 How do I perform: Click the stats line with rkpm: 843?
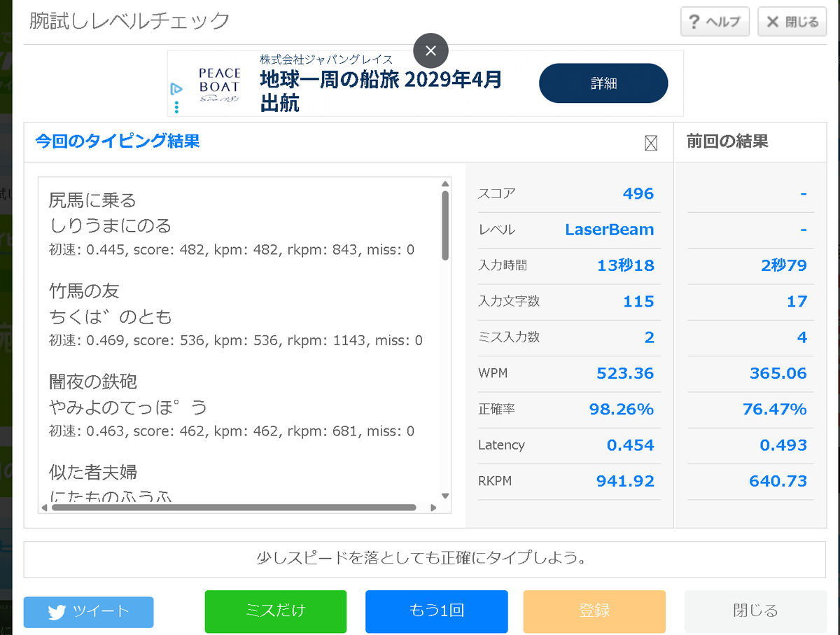pyautogui.click(x=232, y=250)
